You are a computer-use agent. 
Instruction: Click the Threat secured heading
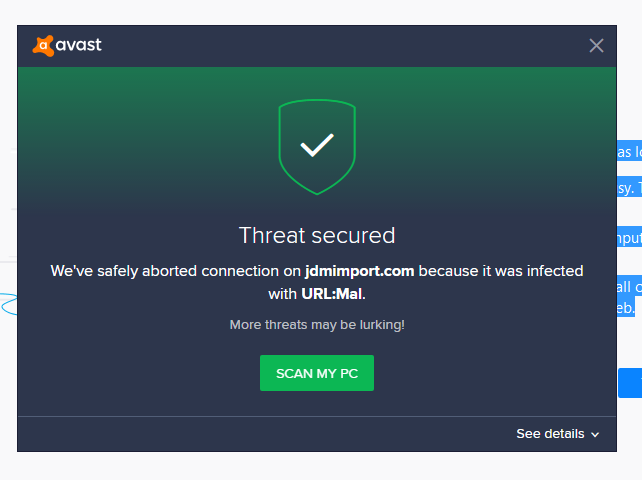coord(317,235)
